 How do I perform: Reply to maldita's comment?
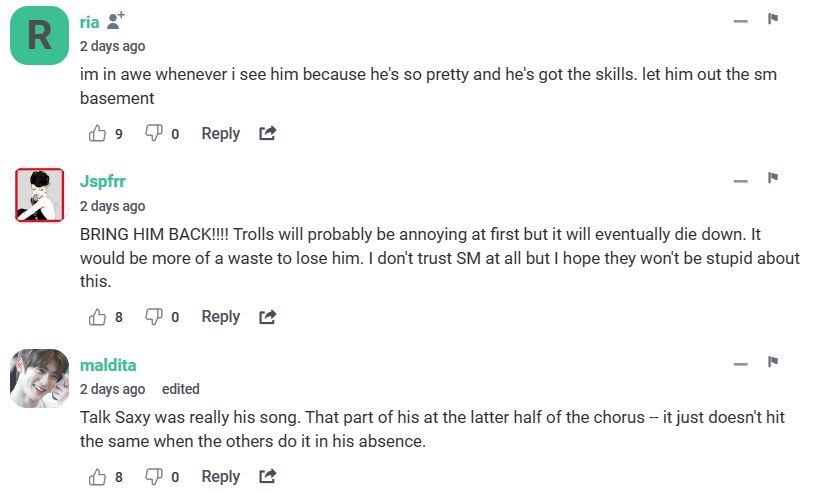[x=220, y=477]
